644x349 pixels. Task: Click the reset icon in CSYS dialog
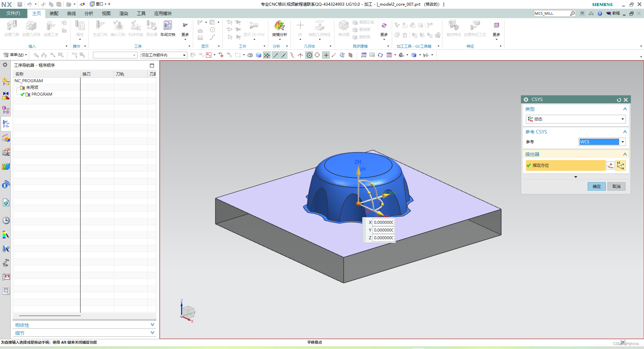click(x=619, y=100)
